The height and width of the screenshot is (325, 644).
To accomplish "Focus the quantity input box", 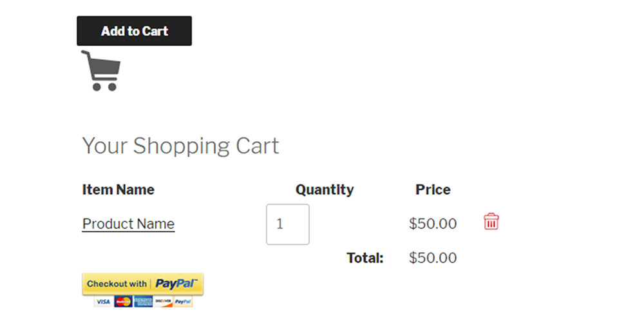I will (288, 224).
